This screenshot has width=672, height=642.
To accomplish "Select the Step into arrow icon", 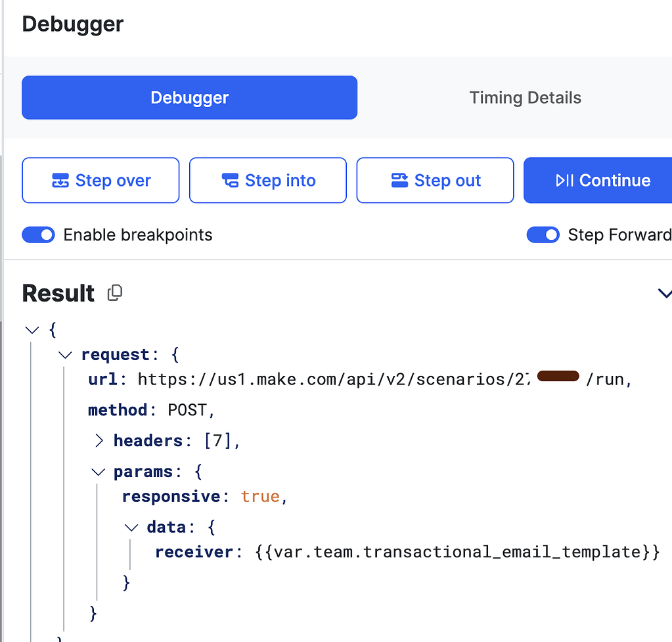I will [x=230, y=180].
